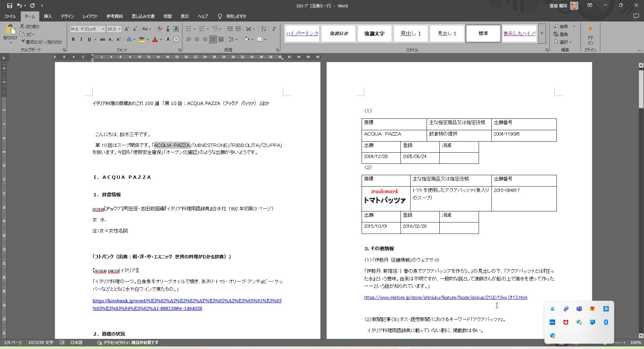The height and width of the screenshot is (349, 644).
Task: Open Microsoft Teams from the system tray
Action: [579, 309]
